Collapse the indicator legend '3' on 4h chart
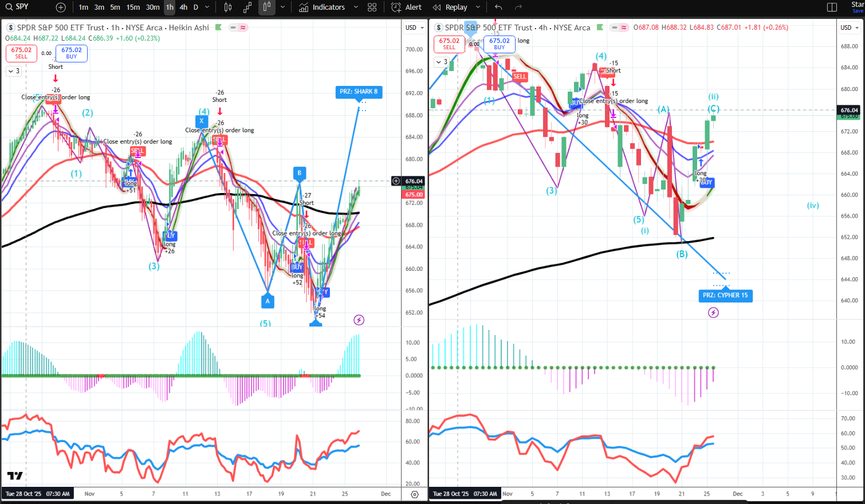Image resolution: width=865 pixels, height=504 pixels. coord(442,62)
